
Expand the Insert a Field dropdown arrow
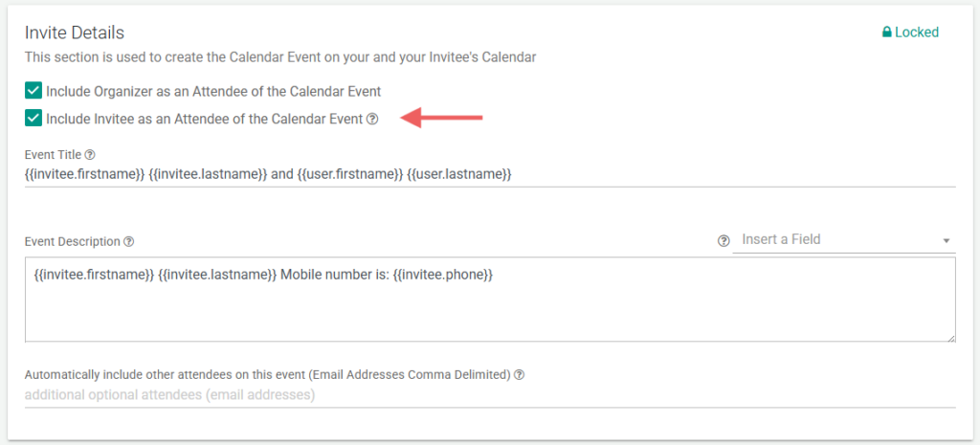click(946, 240)
